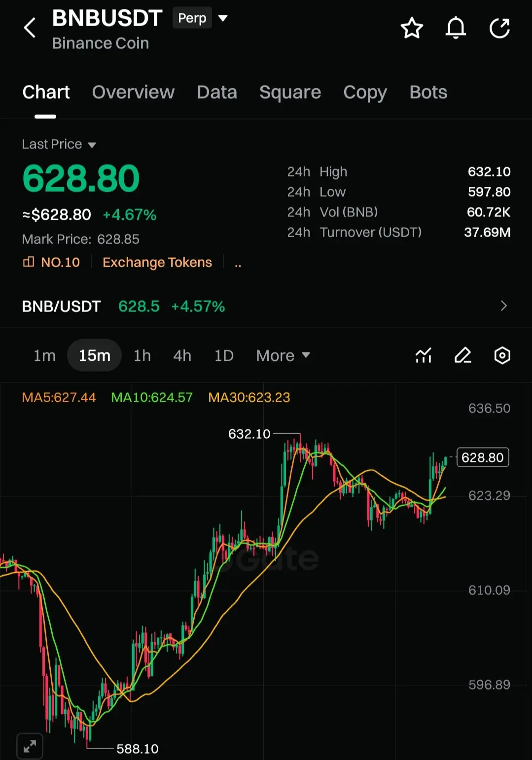Open the BNBUSDT Perp pair dropdown
Viewport: 532px width, 760px height.
click(223, 18)
